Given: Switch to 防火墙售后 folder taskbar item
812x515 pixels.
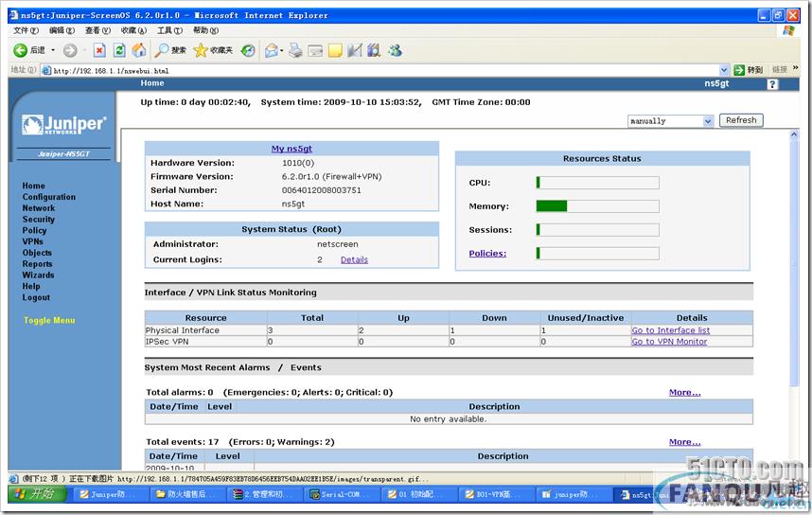Looking at the screenshot, I should coord(187,494).
